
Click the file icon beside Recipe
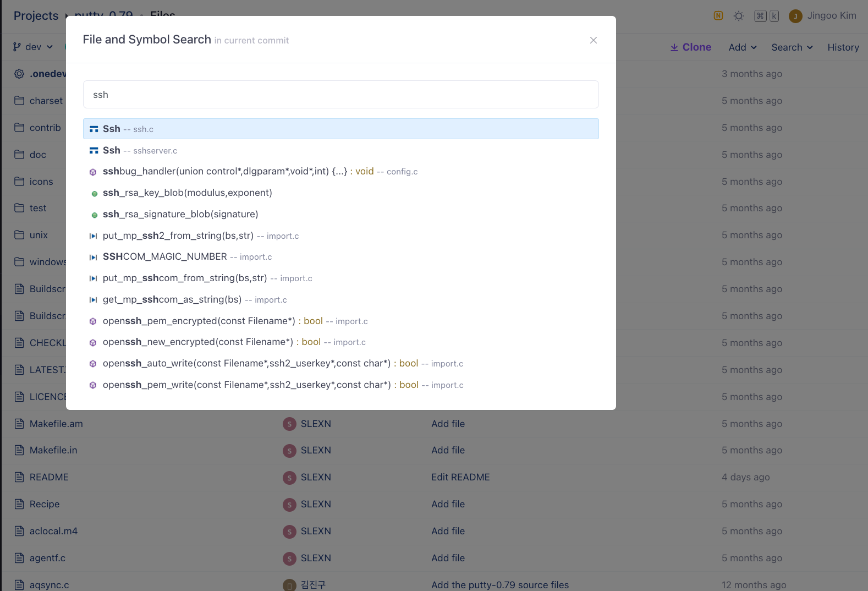click(x=19, y=504)
